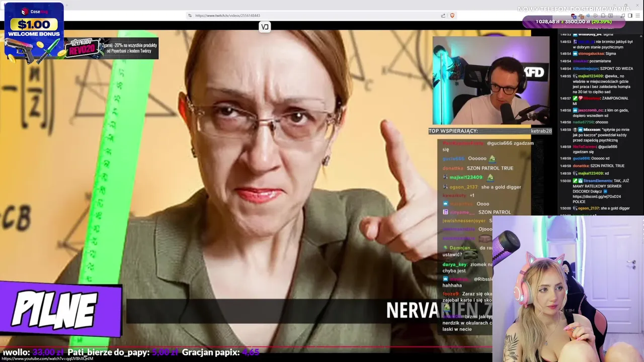644x362 pixels.
Task: Click 'she a gold digger' in overlay chat
Action: point(501,187)
